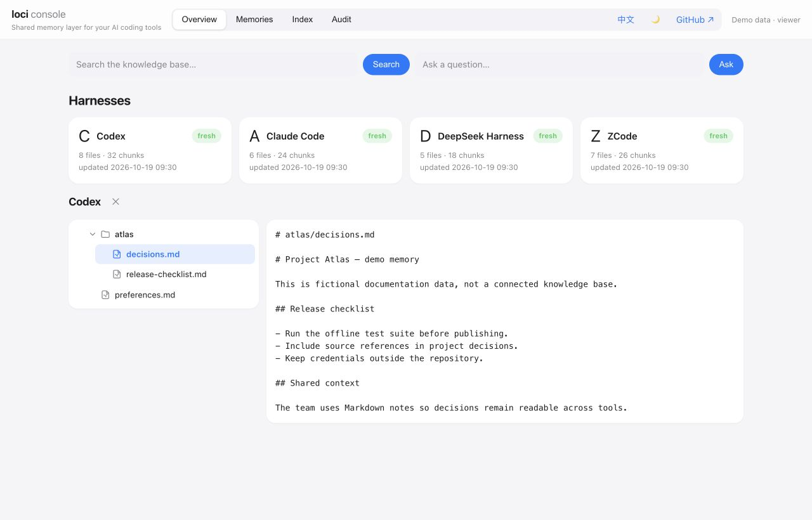Image resolution: width=812 pixels, height=520 pixels.
Task: Click the Search button
Action: pyautogui.click(x=386, y=65)
